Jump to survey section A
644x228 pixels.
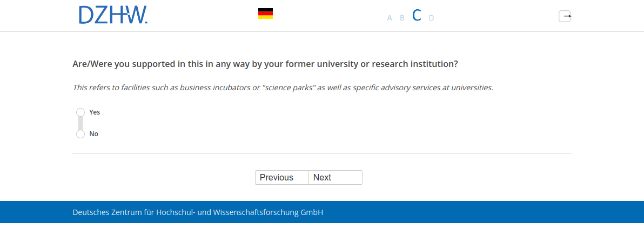click(390, 18)
